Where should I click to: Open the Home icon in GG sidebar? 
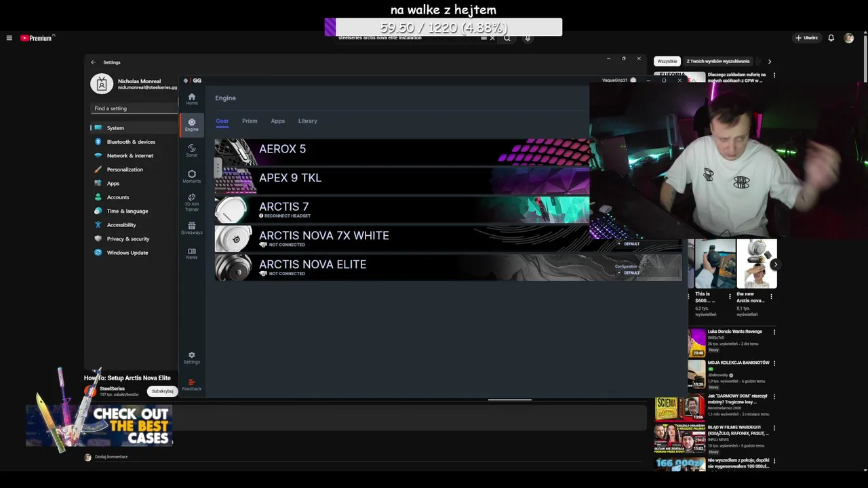[x=192, y=99]
